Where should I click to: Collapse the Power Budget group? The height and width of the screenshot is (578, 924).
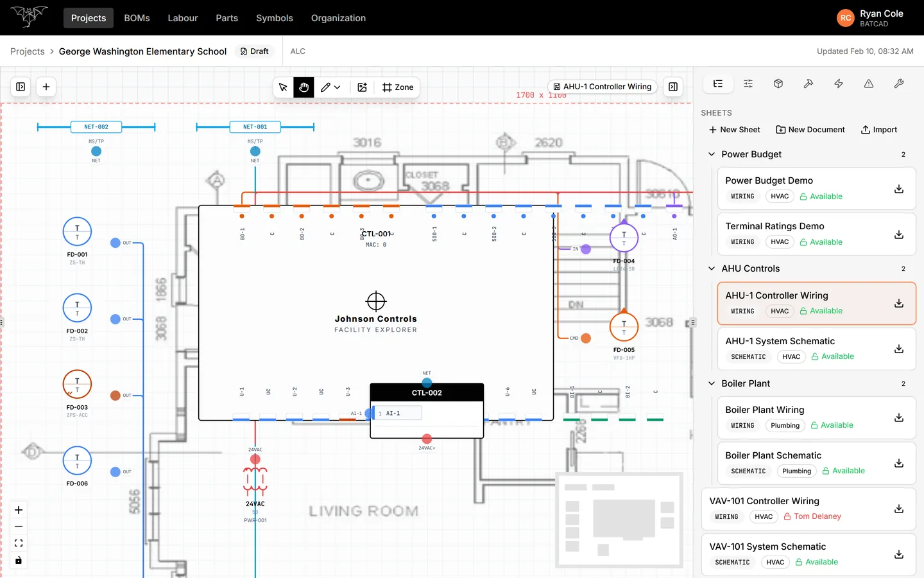(712, 154)
